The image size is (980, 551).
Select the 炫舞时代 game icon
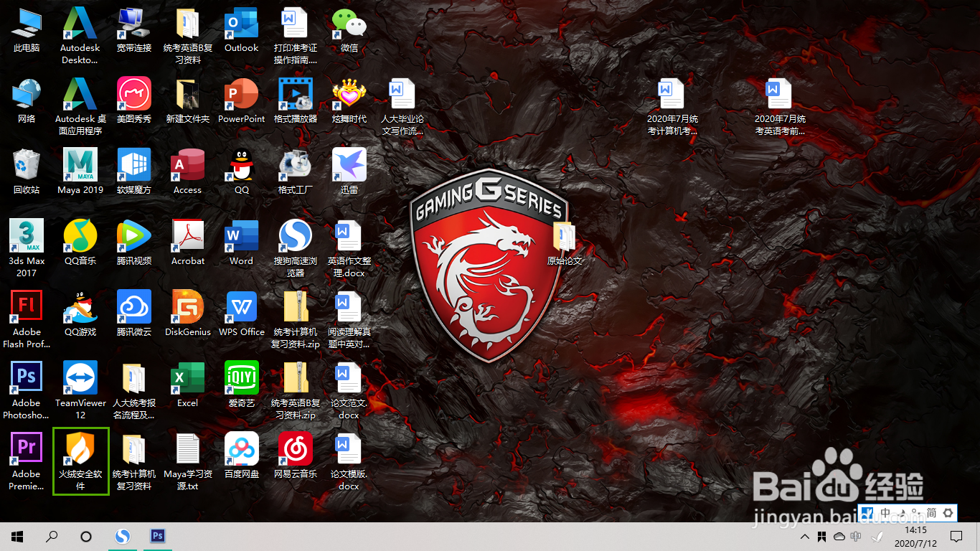349,101
